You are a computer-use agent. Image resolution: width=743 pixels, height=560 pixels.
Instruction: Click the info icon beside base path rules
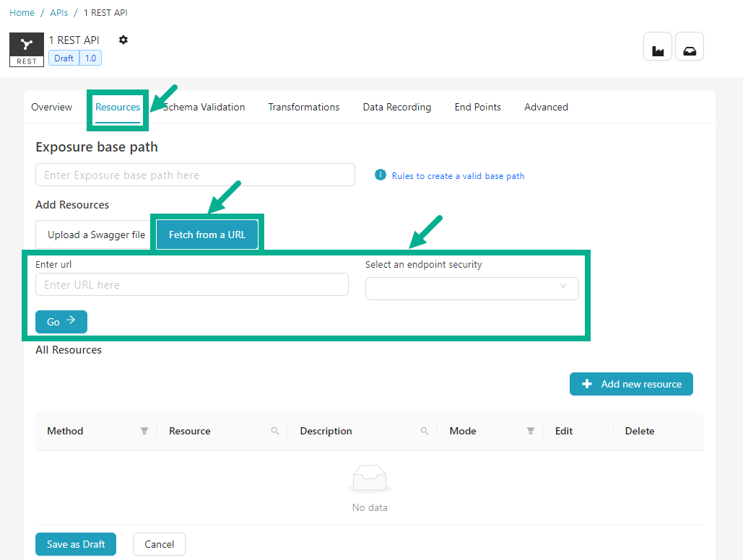[x=381, y=175]
